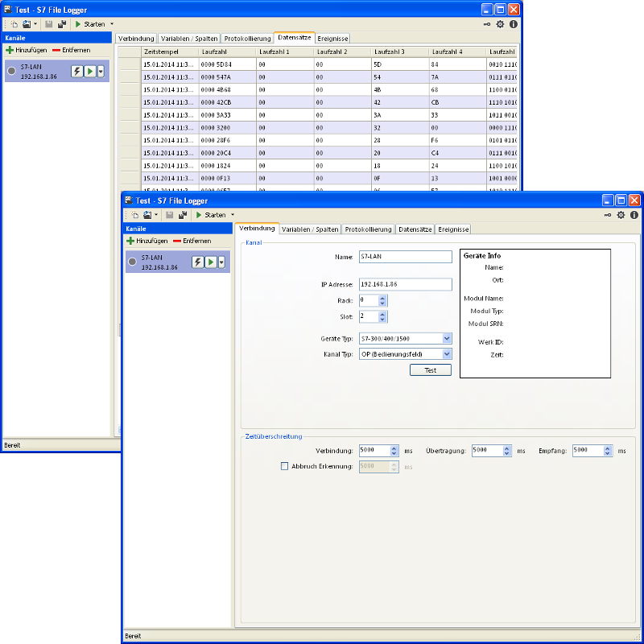Click the save icon in the front window toolbar

(170, 215)
